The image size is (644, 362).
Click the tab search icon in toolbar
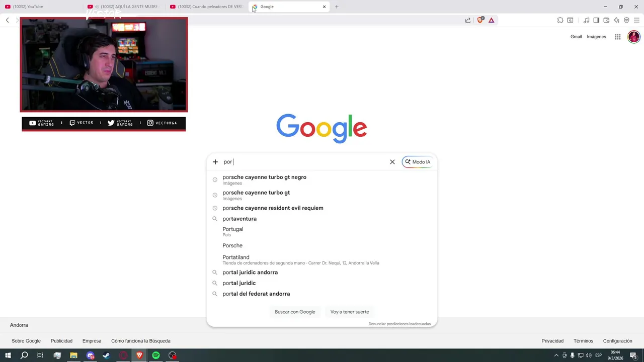(x=570, y=20)
